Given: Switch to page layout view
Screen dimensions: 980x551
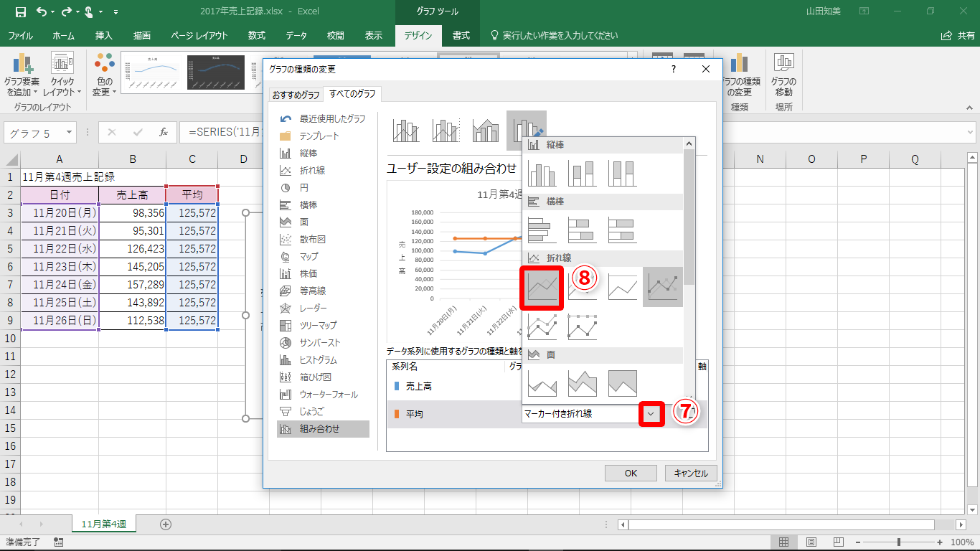Looking at the screenshot, I should pyautogui.click(x=811, y=542).
